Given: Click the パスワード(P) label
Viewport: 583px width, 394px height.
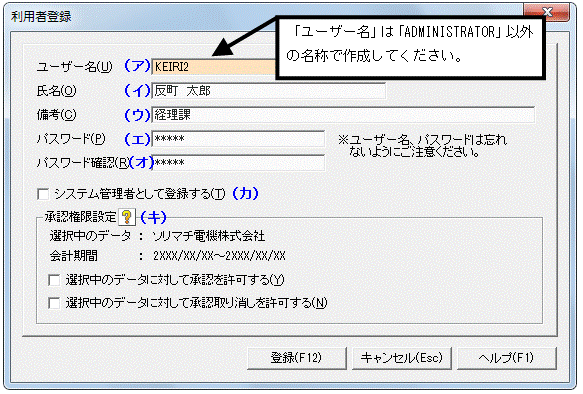Looking at the screenshot, I should [x=71, y=139].
